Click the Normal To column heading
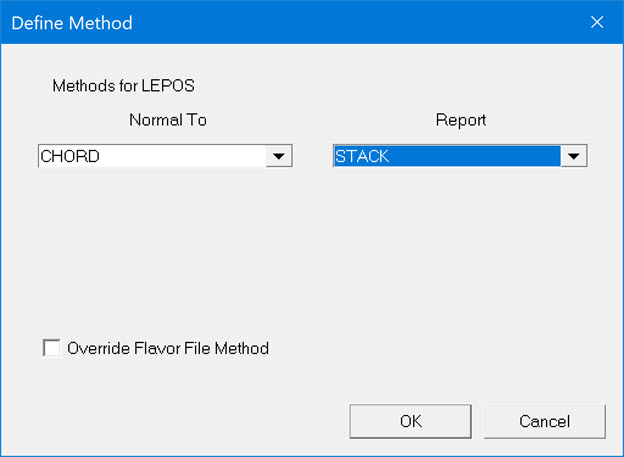Image resolution: width=624 pixels, height=457 pixels. 168,120
